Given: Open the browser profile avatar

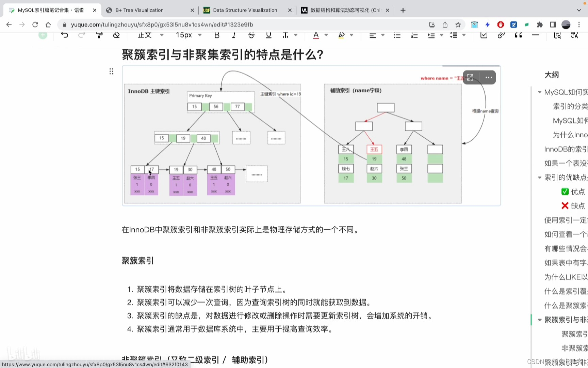Looking at the screenshot, I should tap(566, 25).
